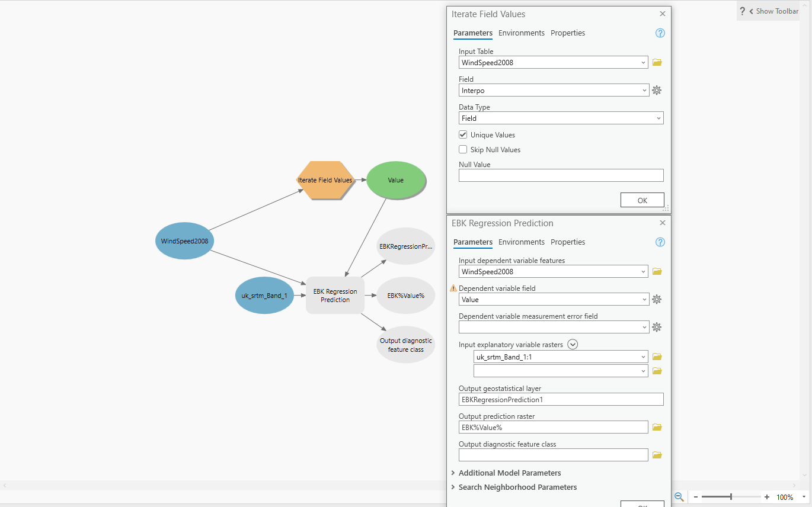Open Dependent variable measurement error field dropdown
Viewport: 812px width, 507px height.
[x=644, y=327]
